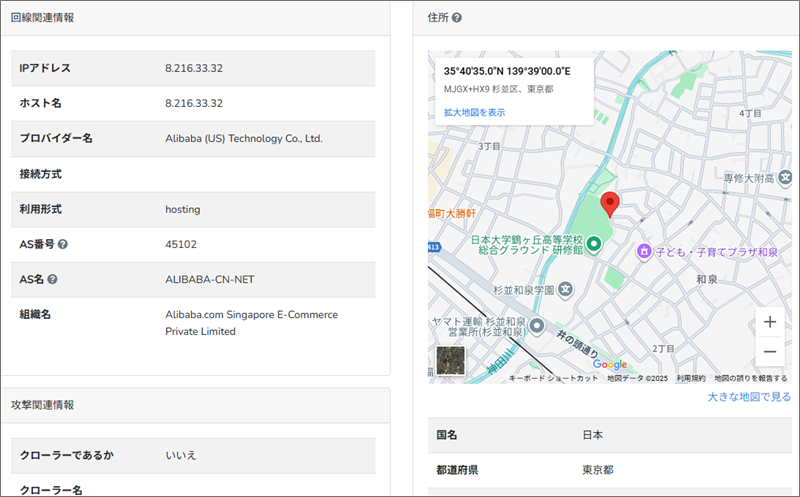Open キーボード ショートカット on map footer
800x497 pixels.
pyautogui.click(x=553, y=378)
